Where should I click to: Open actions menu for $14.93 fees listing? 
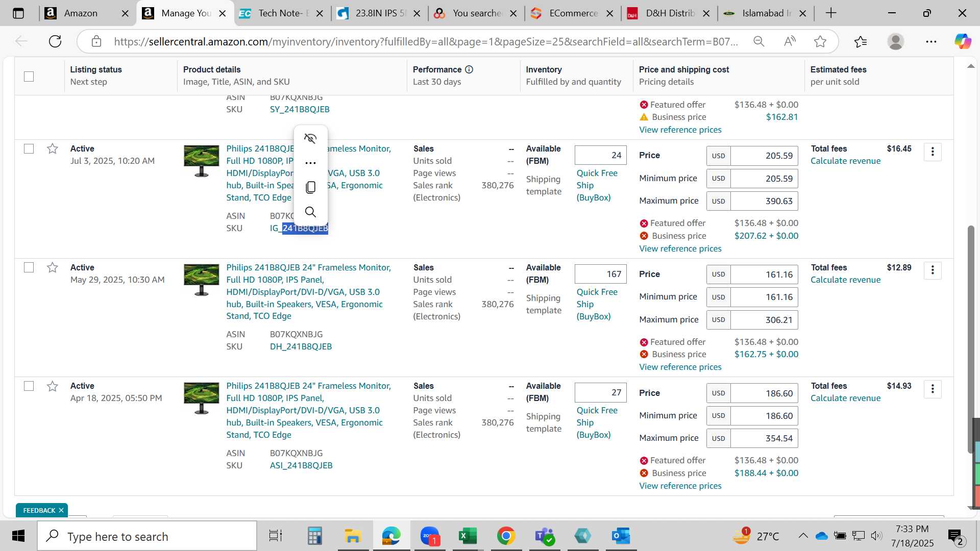tap(933, 389)
